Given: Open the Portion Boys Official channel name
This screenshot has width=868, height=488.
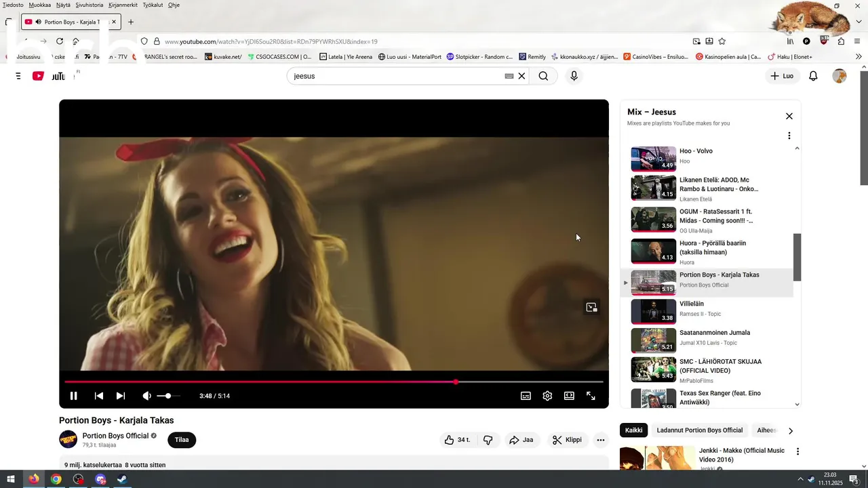Looking at the screenshot, I should point(115,436).
